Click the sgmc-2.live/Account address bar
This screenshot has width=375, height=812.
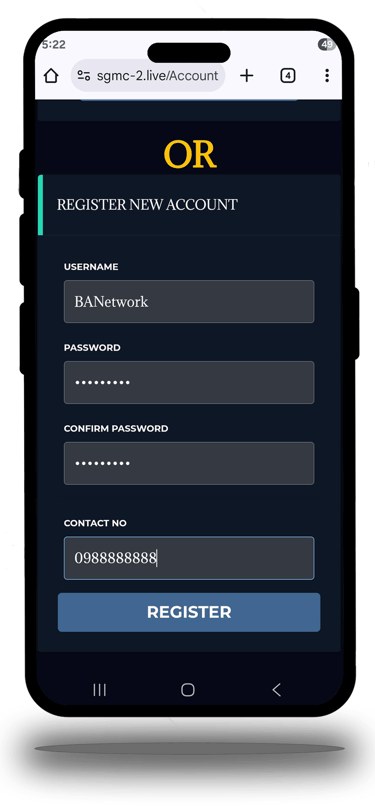(x=148, y=76)
